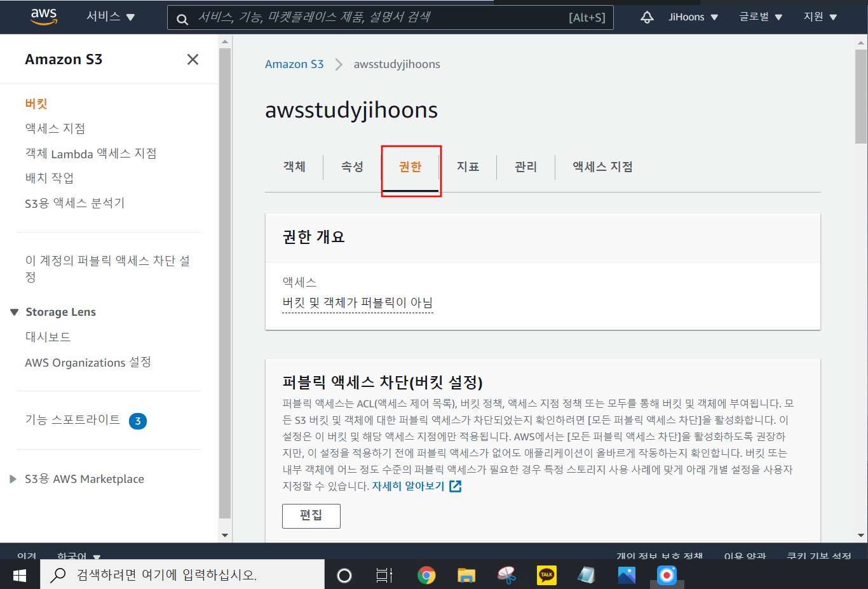Screen dimensions: 868x589
Task: Click the 편집 button for public access block
Action: [311, 516]
